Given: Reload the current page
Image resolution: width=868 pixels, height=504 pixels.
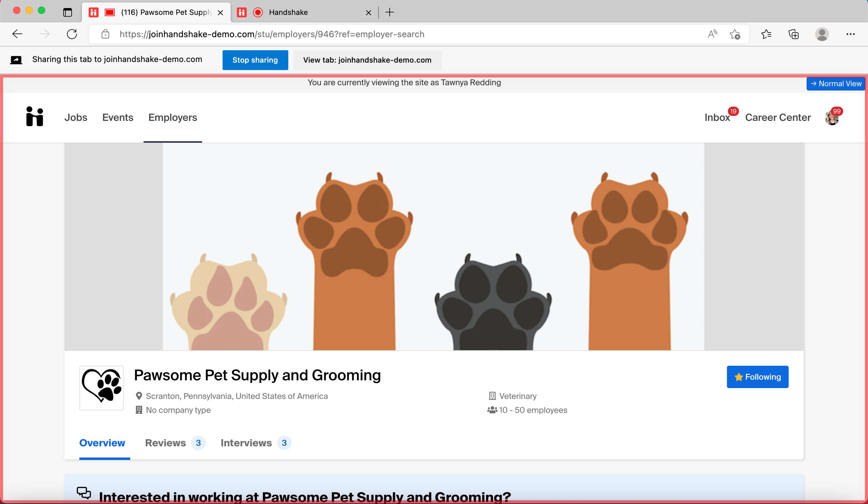Looking at the screenshot, I should [x=72, y=34].
